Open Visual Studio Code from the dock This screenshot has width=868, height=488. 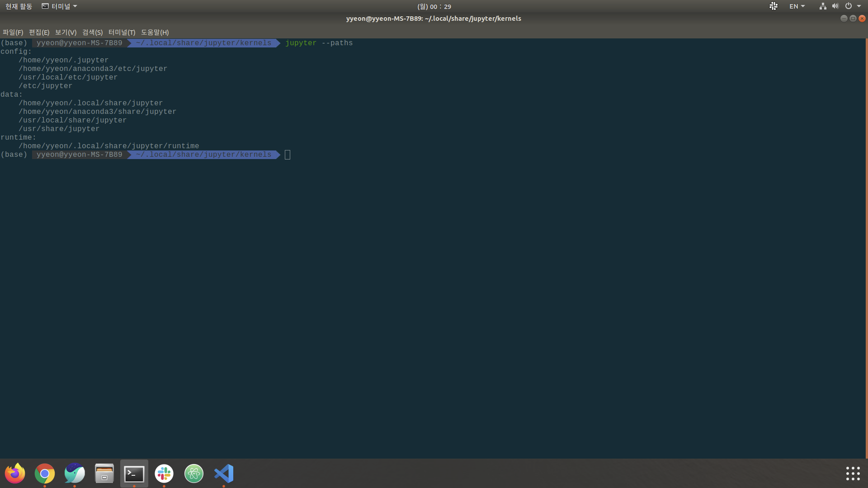[x=224, y=474]
